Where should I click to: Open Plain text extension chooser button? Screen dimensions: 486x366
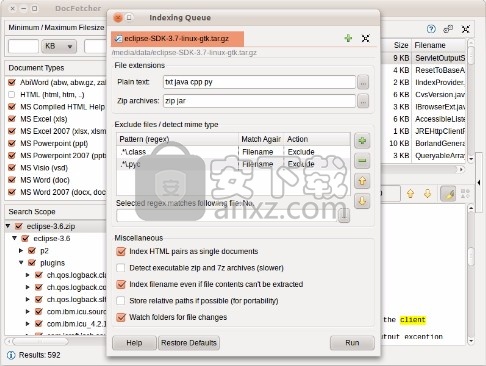(x=363, y=82)
